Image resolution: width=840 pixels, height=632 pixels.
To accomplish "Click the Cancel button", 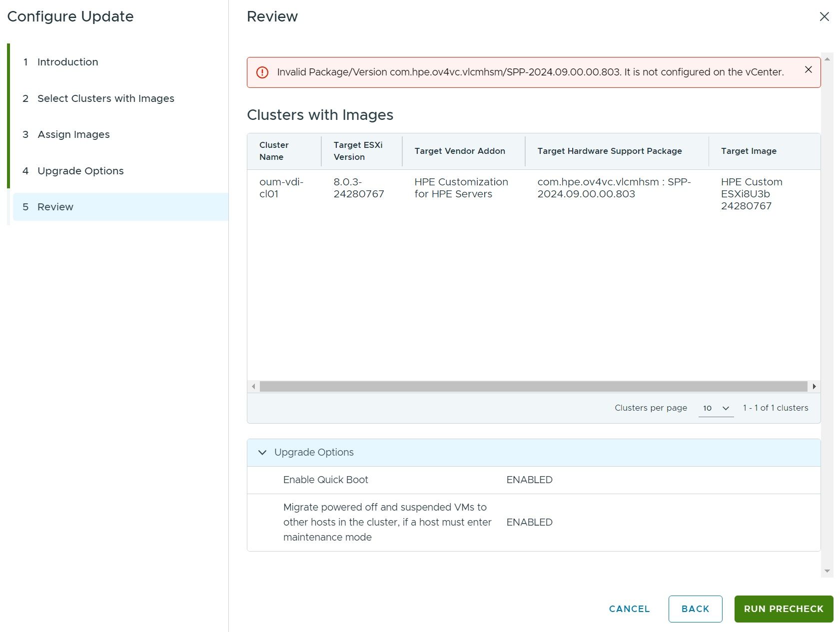I will tap(629, 609).
